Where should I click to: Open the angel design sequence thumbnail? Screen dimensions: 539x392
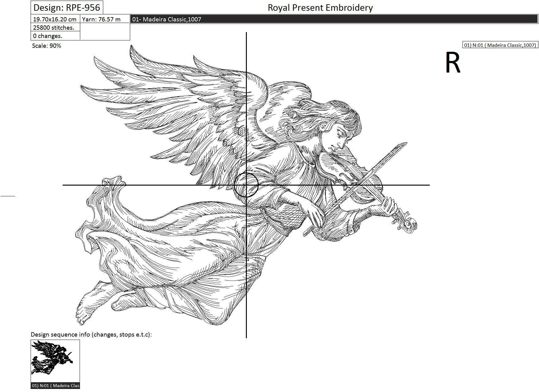(55, 358)
